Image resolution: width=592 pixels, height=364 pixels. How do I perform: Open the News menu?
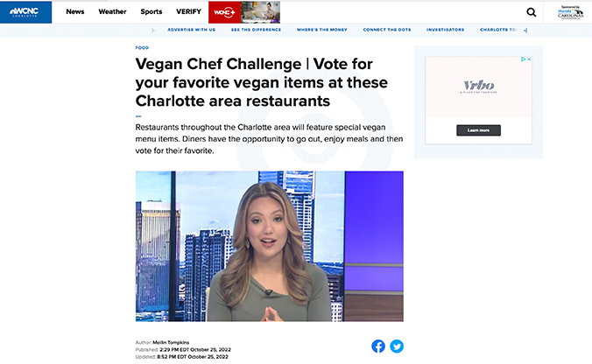point(75,11)
